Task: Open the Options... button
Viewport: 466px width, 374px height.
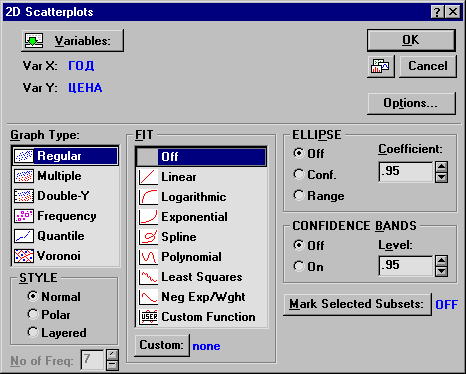Action: pyautogui.click(x=411, y=103)
